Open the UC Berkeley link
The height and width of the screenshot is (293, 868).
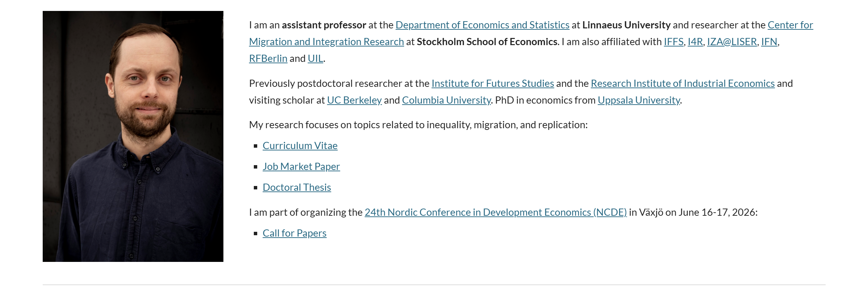pyautogui.click(x=354, y=100)
